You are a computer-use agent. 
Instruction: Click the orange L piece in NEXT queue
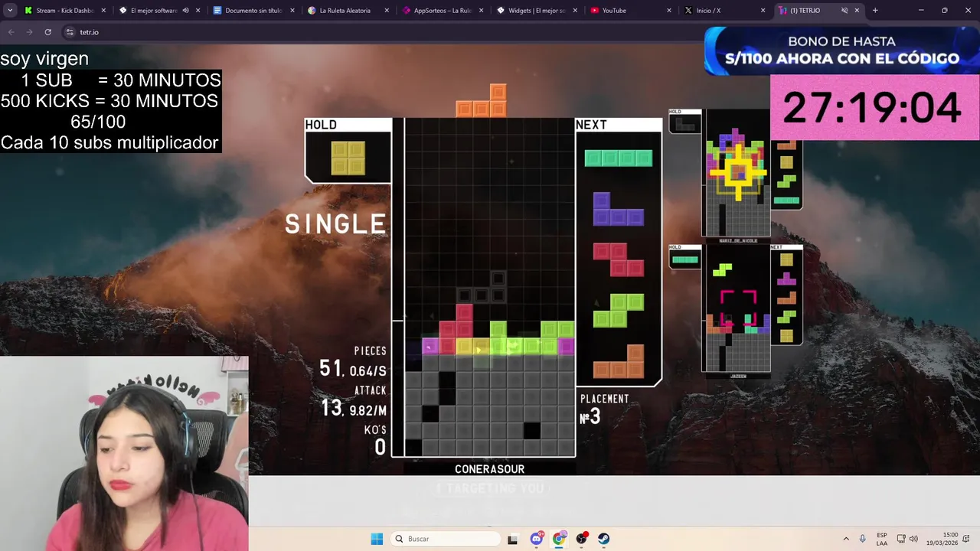[x=619, y=361]
